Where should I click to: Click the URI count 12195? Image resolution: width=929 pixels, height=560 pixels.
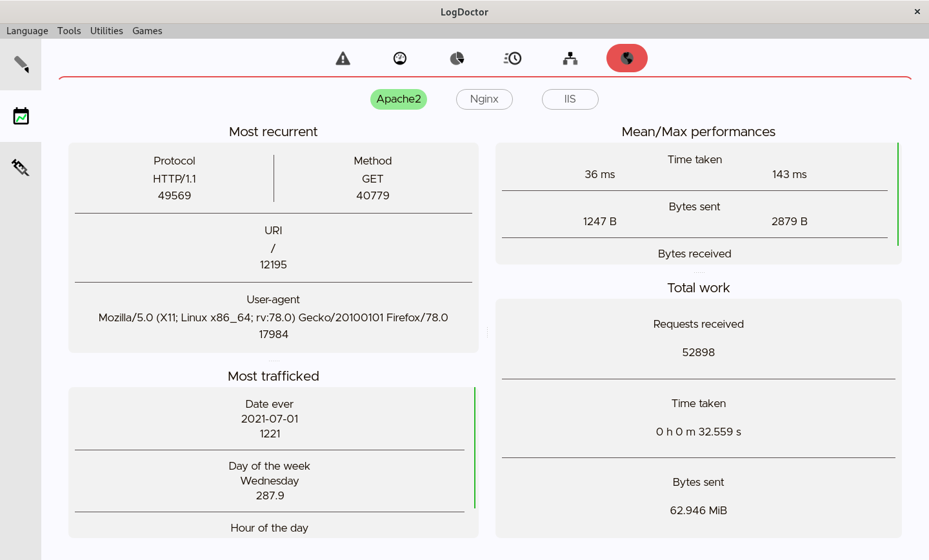[274, 265]
